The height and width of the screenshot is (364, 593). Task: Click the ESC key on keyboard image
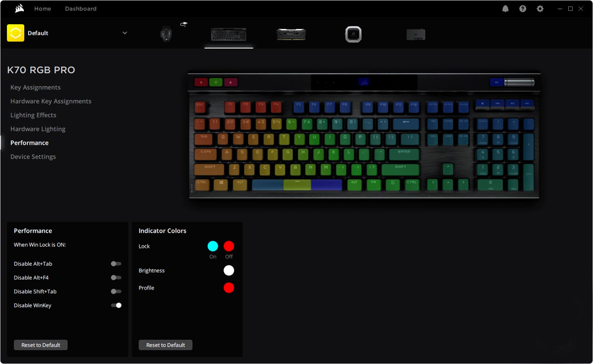tap(200, 106)
